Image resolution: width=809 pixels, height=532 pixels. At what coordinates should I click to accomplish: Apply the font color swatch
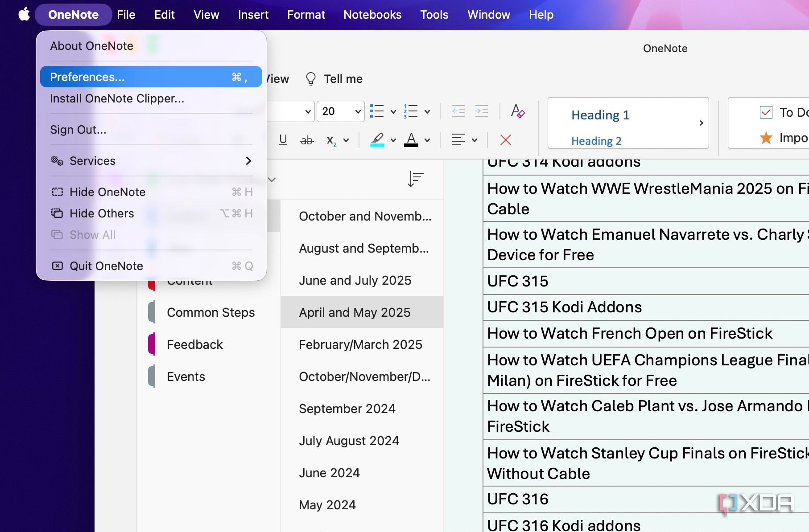point(411,140)
